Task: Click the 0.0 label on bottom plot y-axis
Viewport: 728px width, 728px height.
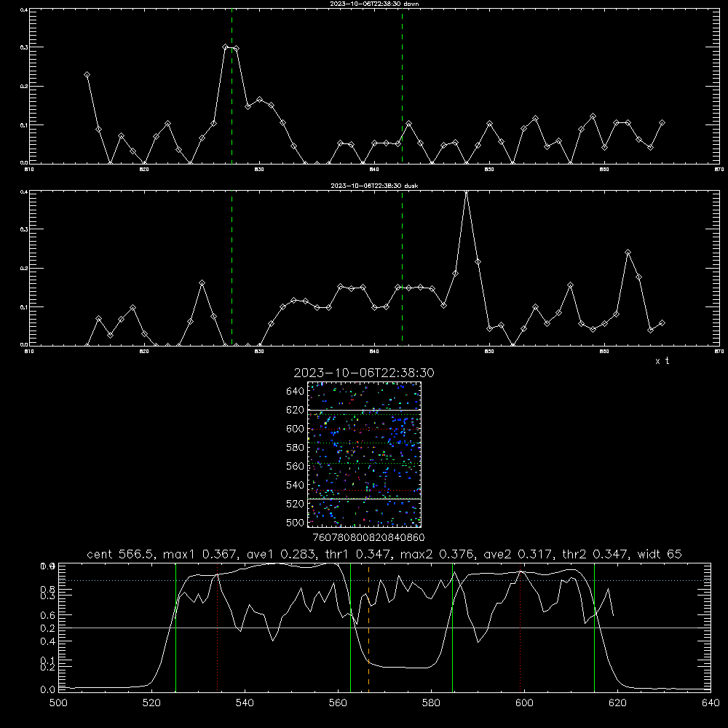Action: pyautogui.click(x=48, y=690)
